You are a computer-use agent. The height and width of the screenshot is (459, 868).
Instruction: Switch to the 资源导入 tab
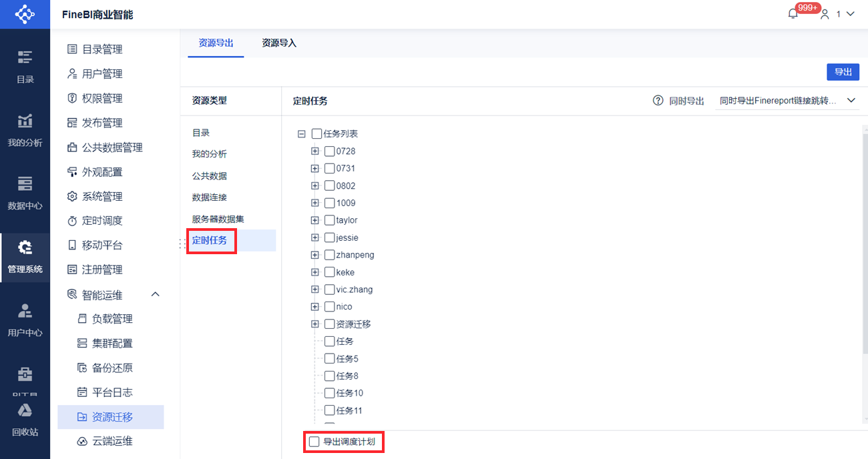click(279, 43)
